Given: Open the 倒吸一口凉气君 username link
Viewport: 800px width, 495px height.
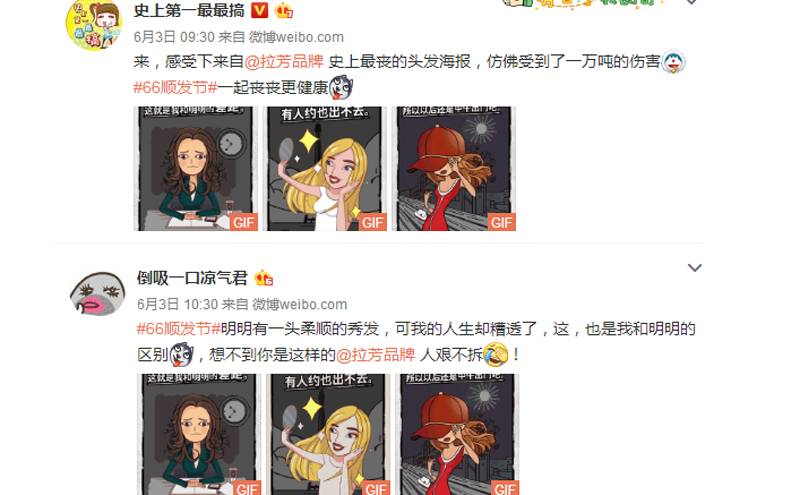Looking at the screenshot, I should tap(192, 278).
